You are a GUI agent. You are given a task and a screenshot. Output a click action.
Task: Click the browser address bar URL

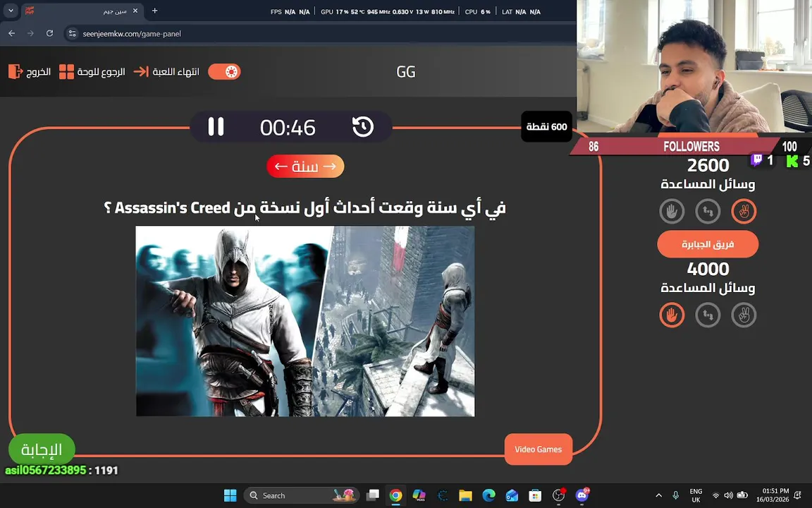click(132, 34)
